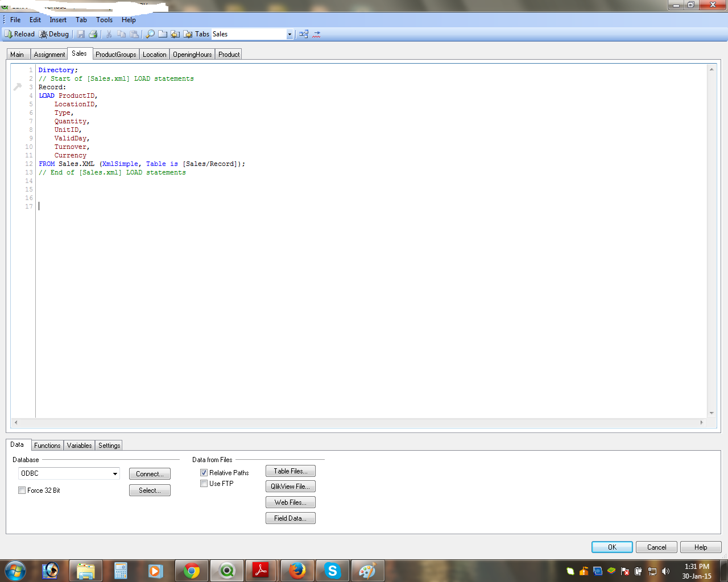Open Google Chrome from the taskbar
The width and height of the screenshot is (728, 582).
192,571
